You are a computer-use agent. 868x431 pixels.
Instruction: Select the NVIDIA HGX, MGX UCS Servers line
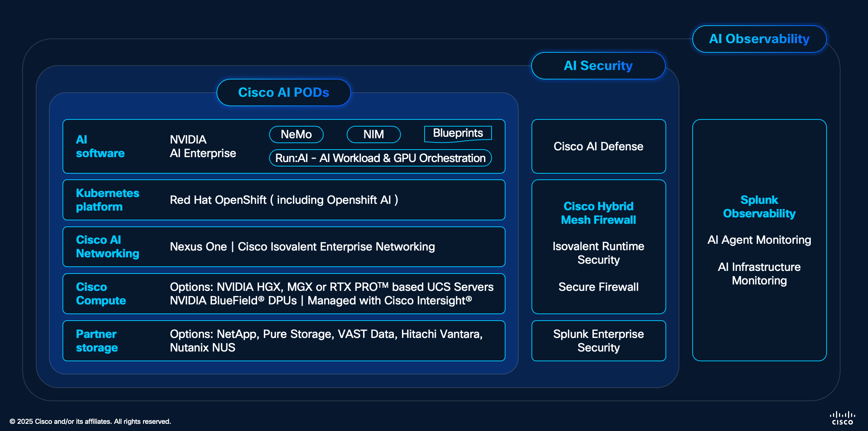(332, 287)
